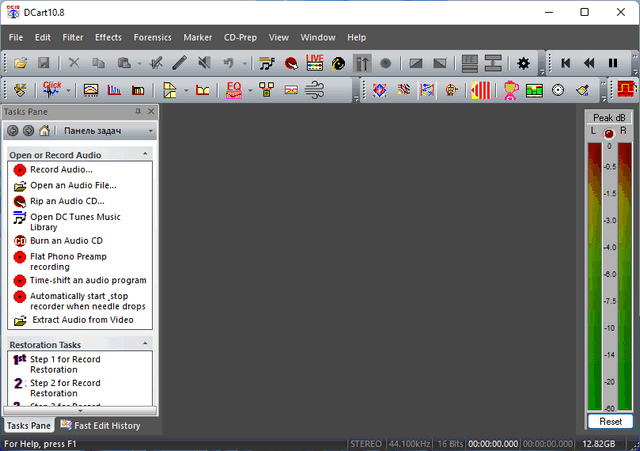Screen dimensions: 640x451
Task: Open the File menu
Action: [x=16, y=38]
